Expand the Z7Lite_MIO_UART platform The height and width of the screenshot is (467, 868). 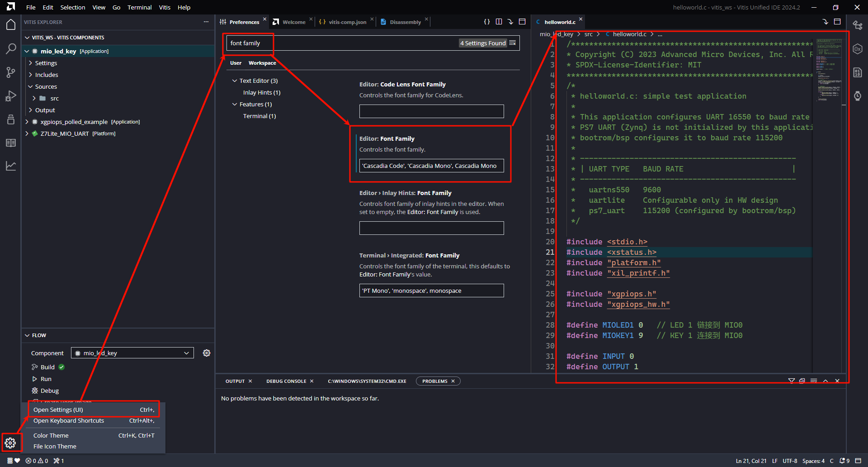tap(27, 133)
